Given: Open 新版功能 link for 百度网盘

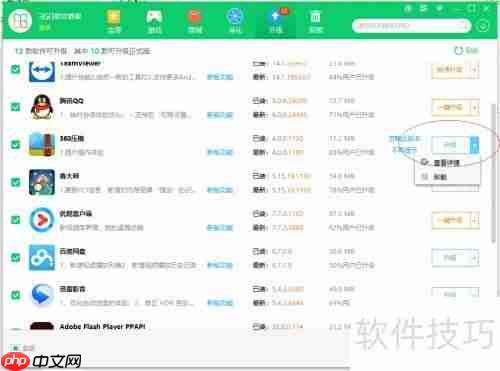Looking at the screenshot, I should click(220, 265).
